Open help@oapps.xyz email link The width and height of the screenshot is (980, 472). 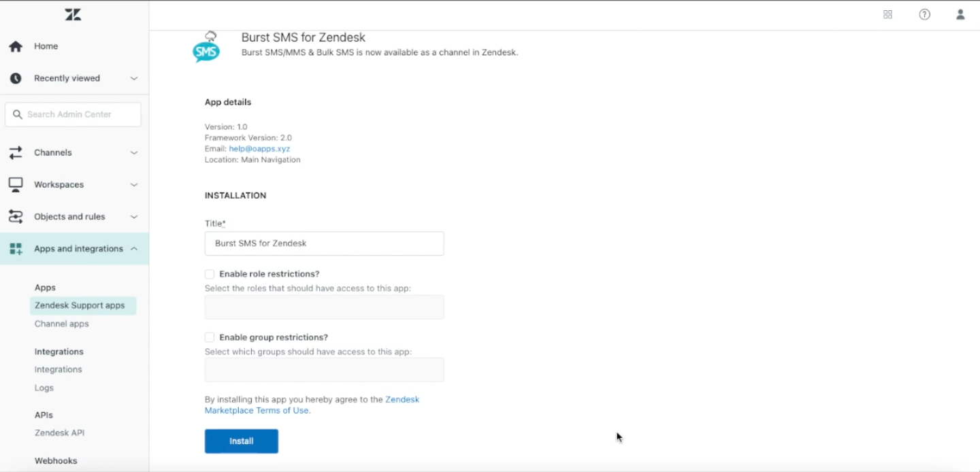(x=259, y=148)
